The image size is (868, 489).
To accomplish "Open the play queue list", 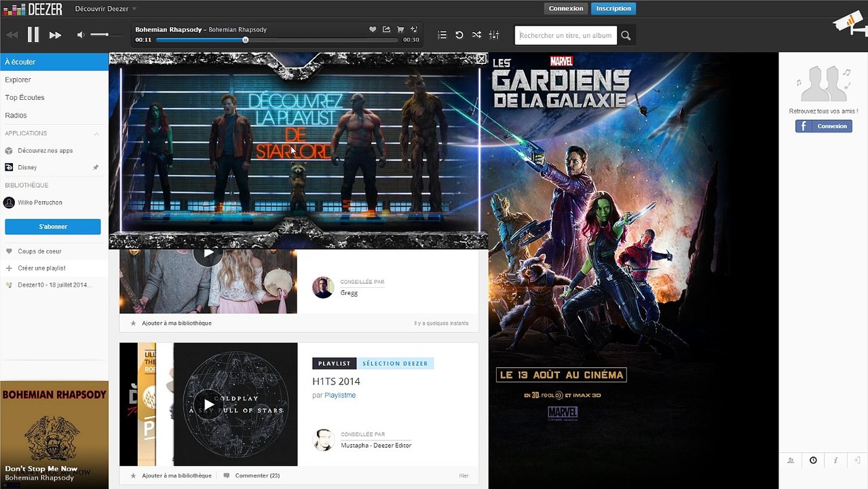I will click(442, 35).
